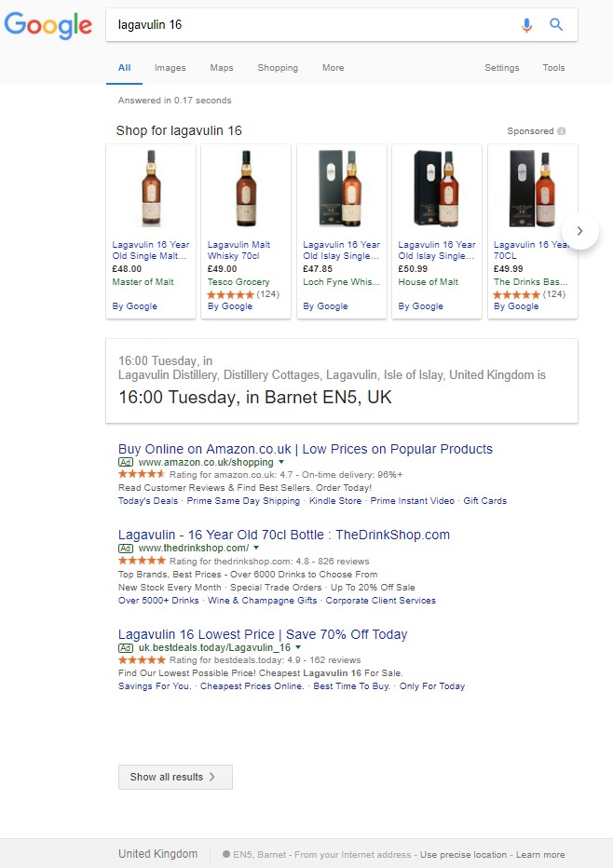
Task: Open the Master of Malt bottle thumbnail
Action: tap(151, 188)
